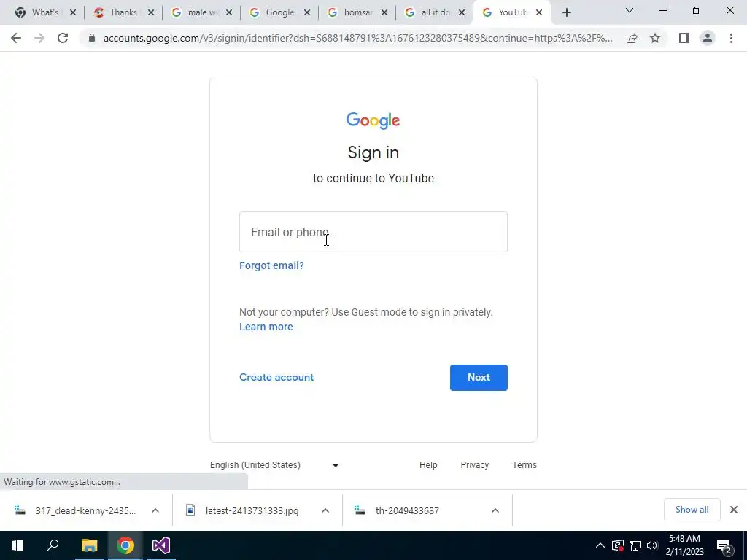Screen dimensions: 747x560
Task: Open the share this page icon
Action: [632, 38]
